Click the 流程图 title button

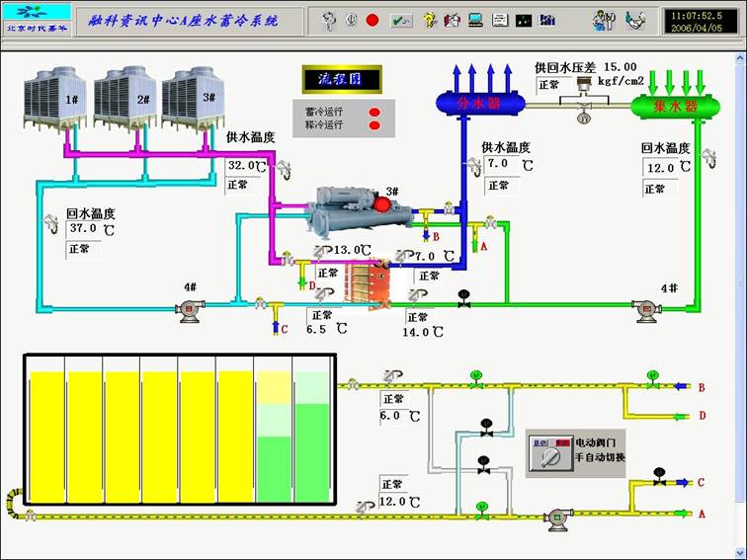click(x=335, y=77)
